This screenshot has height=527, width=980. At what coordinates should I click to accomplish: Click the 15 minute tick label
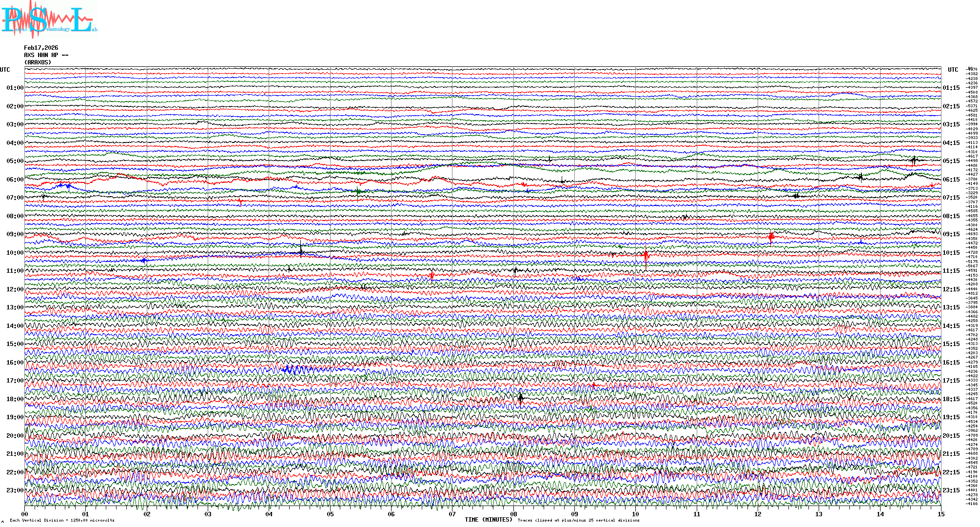tap(941, 514)
